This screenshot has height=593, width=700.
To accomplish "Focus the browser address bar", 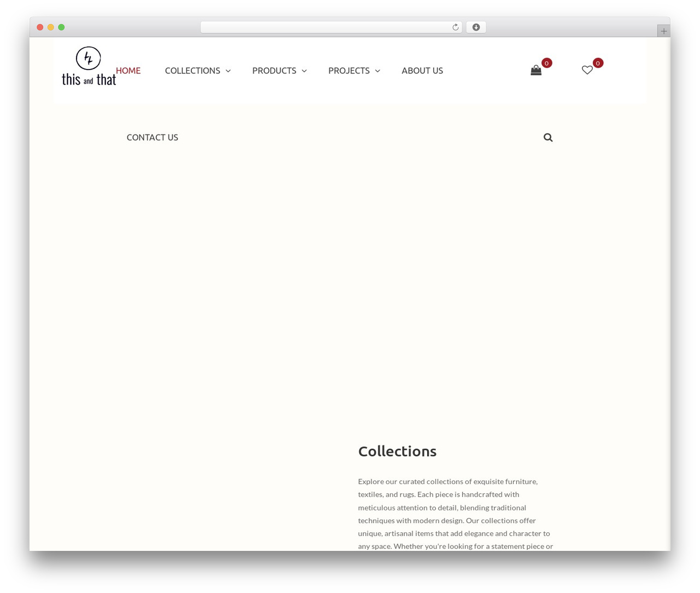I will (x=331, y=27).
